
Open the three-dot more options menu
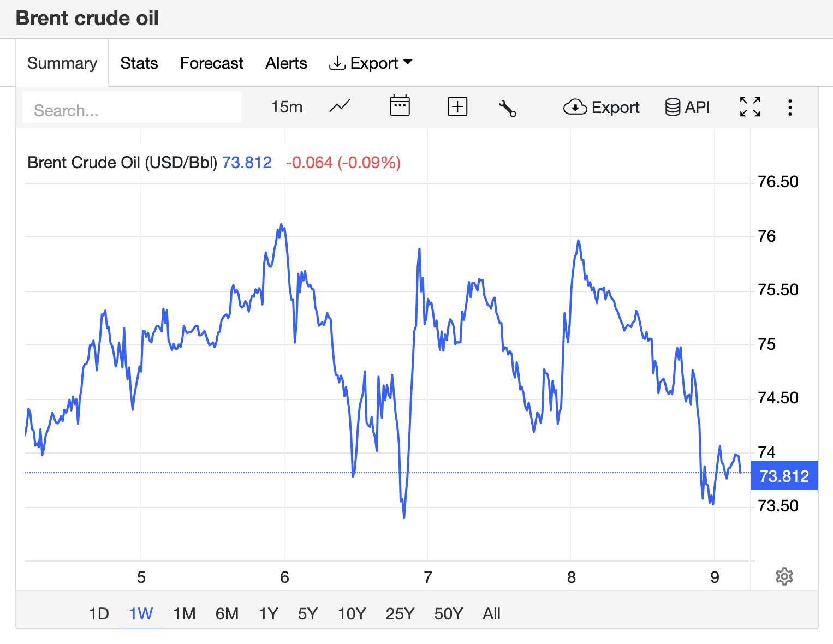click(x=790, y=107)
